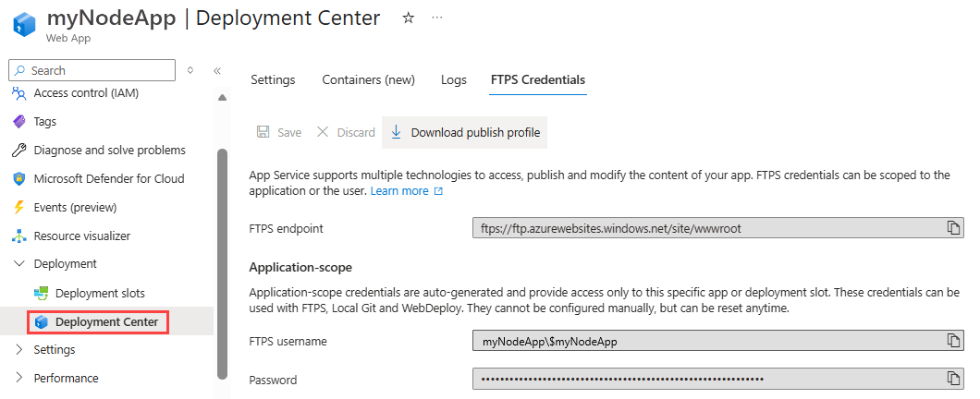The image size is (980, 399).
Task: Click the sidebar Search box
Action: click(92, 70)
